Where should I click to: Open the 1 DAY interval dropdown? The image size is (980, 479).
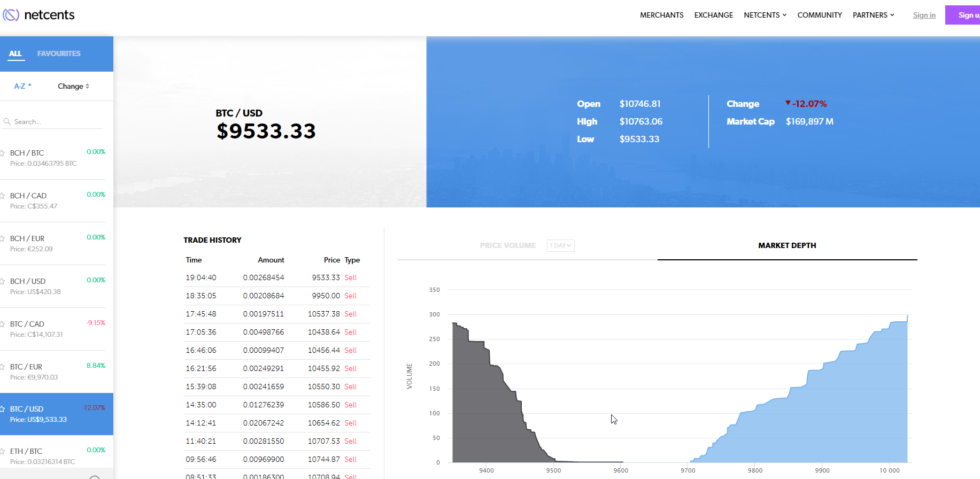(561, 245)
